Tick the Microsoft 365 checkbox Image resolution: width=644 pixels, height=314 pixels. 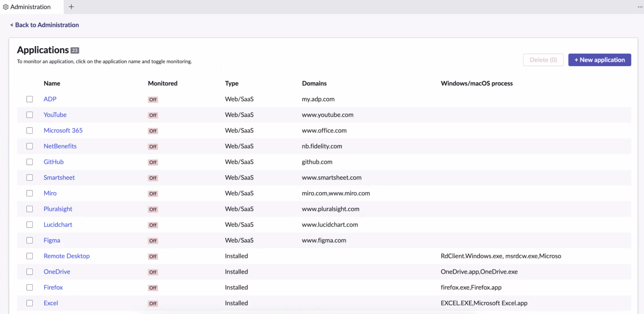[30, 130]
